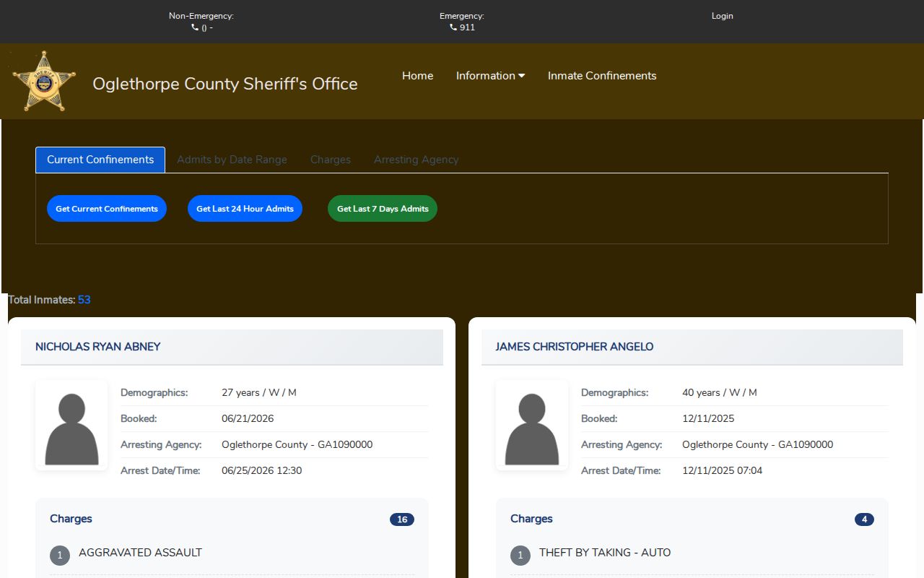This screenshot has height=578, width=924.
Task: Click the THEFT BY TAKING - AUTO charge
Action: click(x=605, y=553)
